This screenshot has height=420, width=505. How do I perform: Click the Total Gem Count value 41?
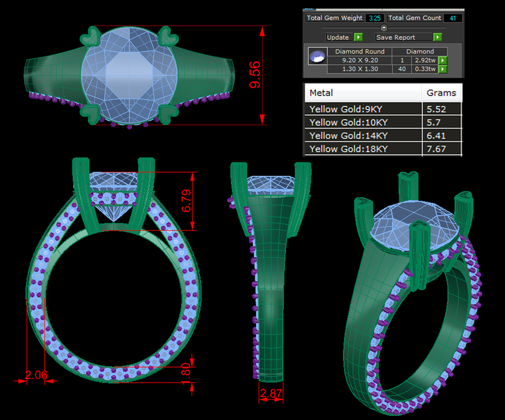pos(452,18)
